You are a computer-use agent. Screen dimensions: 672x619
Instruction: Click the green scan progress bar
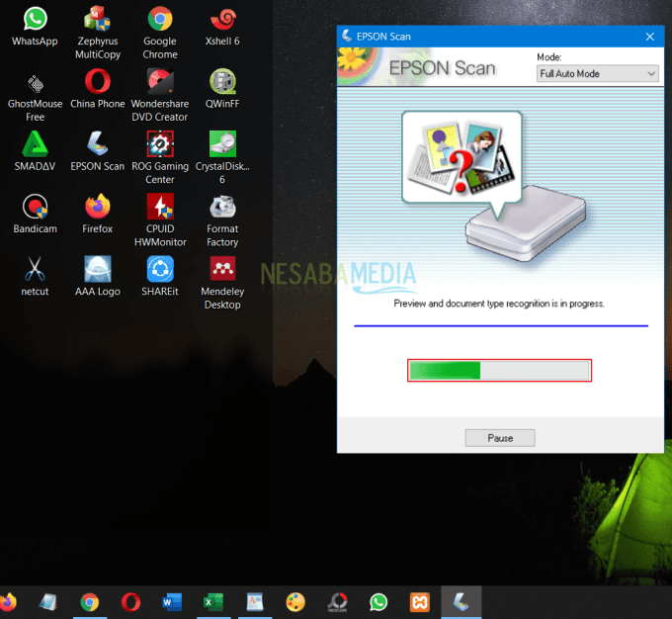pos(499,370)
